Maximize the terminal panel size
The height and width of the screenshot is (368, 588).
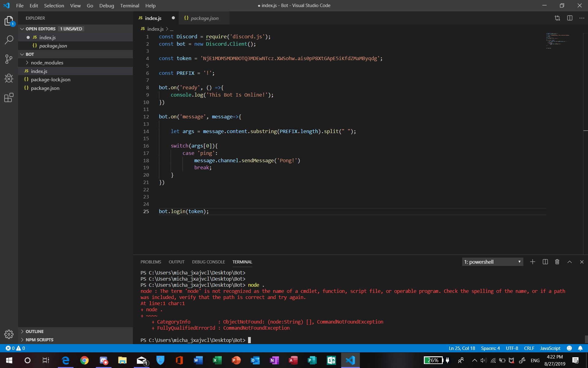(x=570, y=262)
